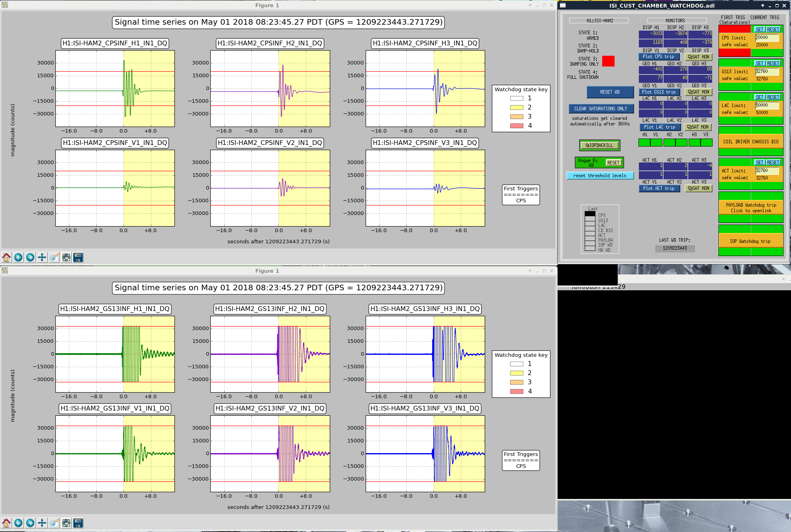791x532 pixels.
Task: Activate Zoom-to-rectangle tool in CPS figure toolbar
Action: click(x=54, y=257)
